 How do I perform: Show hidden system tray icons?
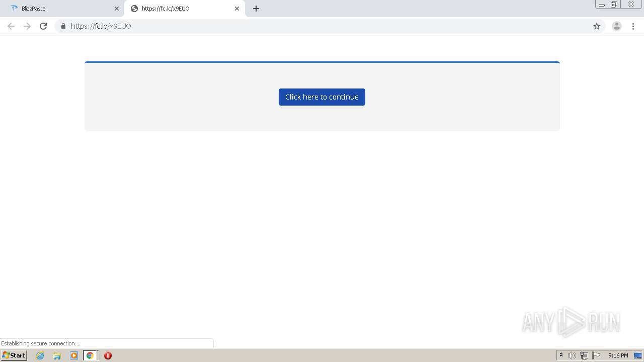(x=561, y=355)
